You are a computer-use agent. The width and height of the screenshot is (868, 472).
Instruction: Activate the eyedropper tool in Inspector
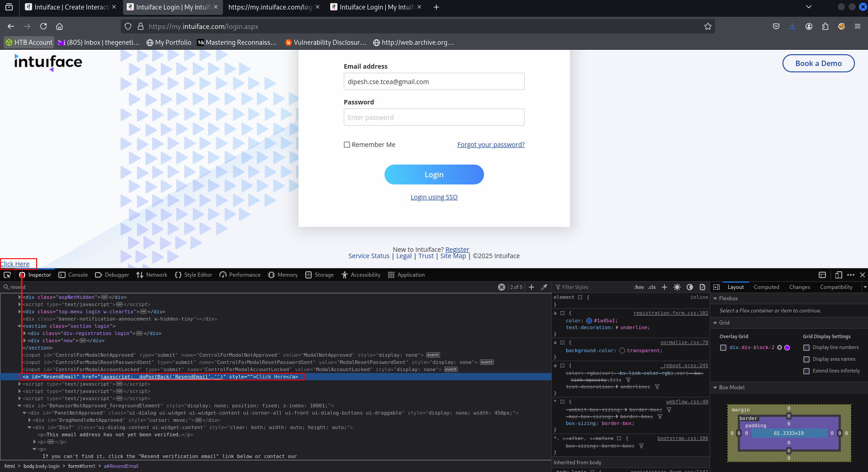click(x=544, y=287)
